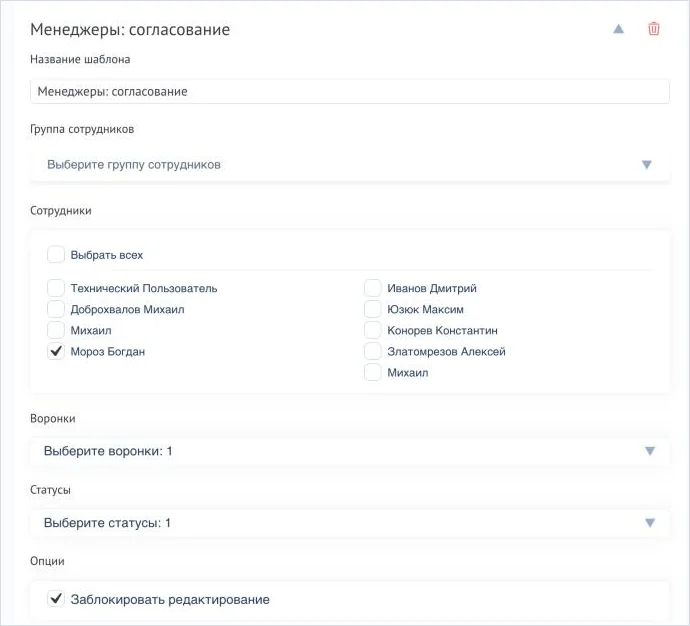The image size is (690, 626).
Task: Delete template using the red trash icon
Action: click(x=653, y=29)
